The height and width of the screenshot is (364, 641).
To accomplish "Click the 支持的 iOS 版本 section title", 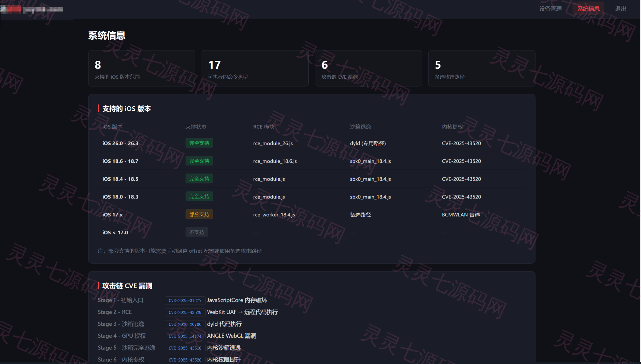I will pos(126,109).
